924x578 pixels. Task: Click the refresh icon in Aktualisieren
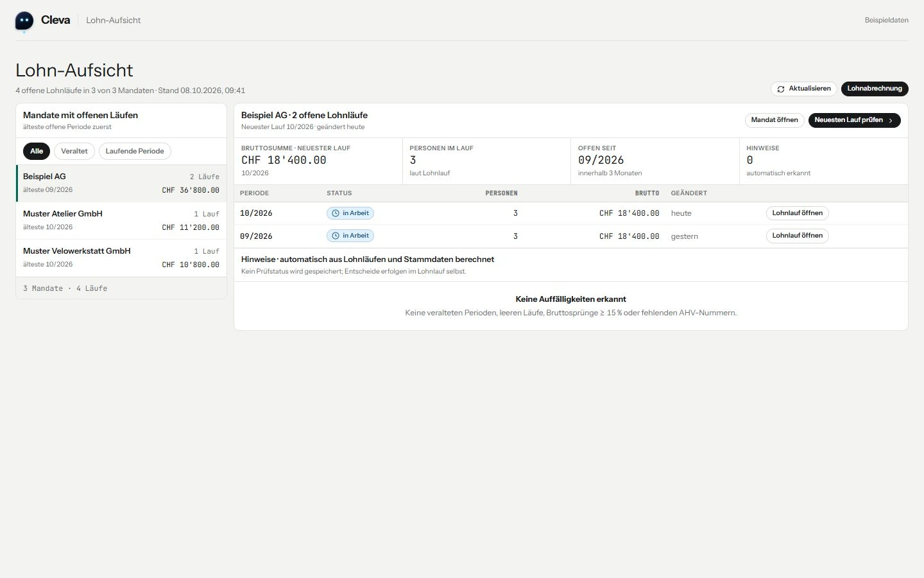[781, 89]
